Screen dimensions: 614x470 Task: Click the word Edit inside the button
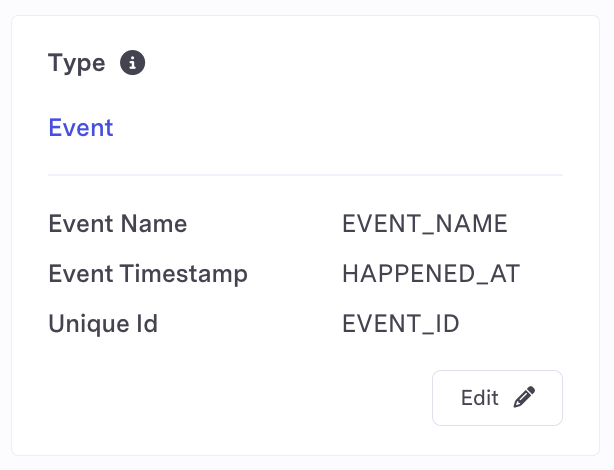[x=480, y=398]
